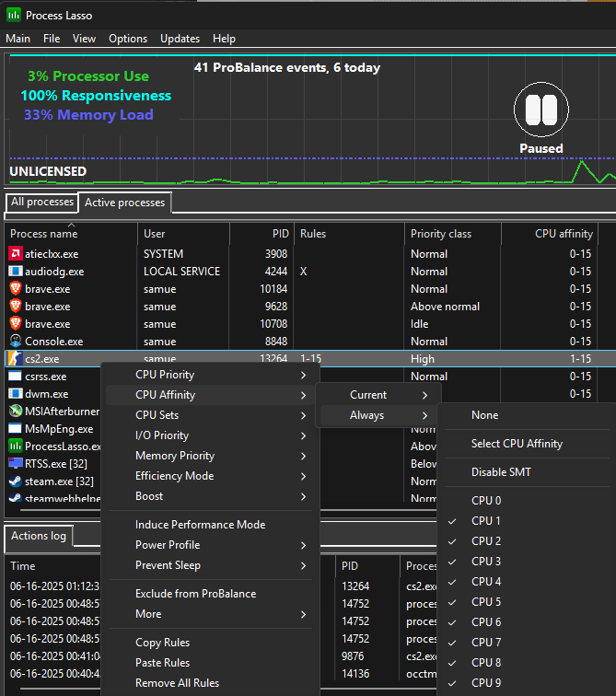Expand the More submenu
616x696 pixels.
pos(210,614)
